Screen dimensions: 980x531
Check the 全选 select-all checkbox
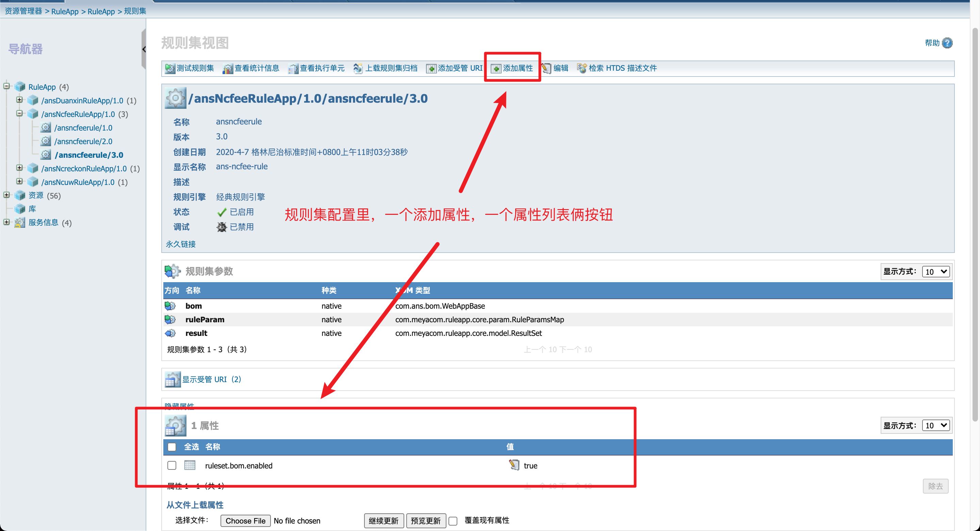coord(172,447)
